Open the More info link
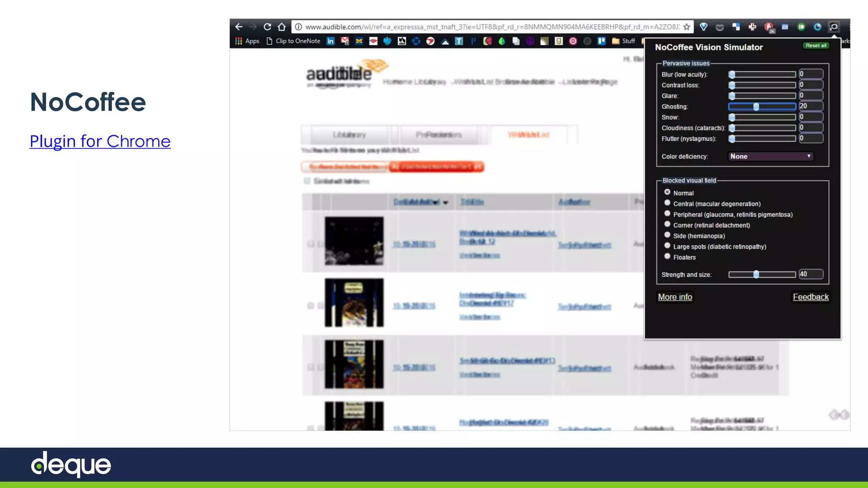This screenshot has height=488, width=868. pyautogui.click(x=675, y=297)
